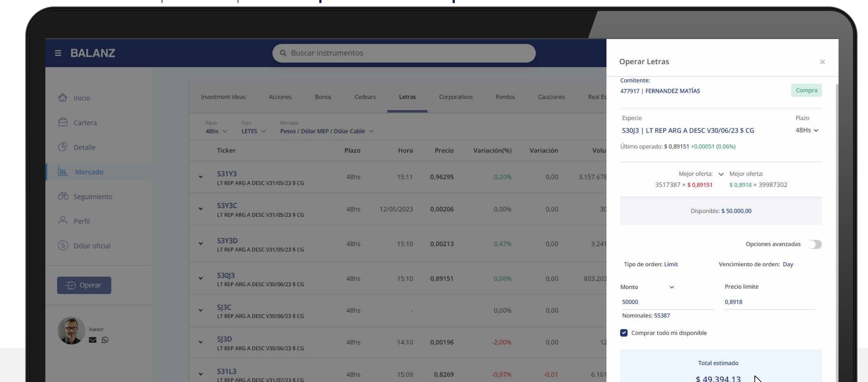Click the S31L3 ticker name
This screenshot has width=868, height=382.
[x=226, y=371]
